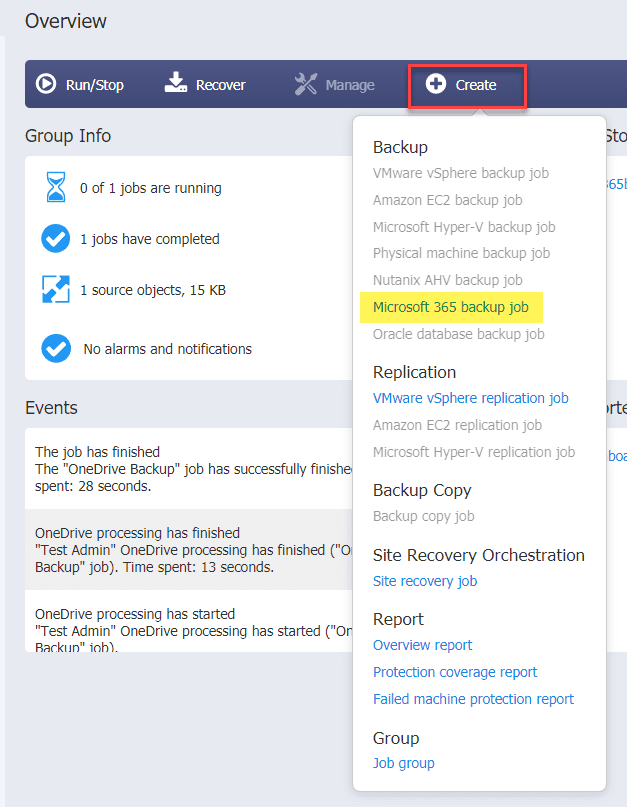627x807 pixels.
Task: Click the Overview page heading
Action: point(66,21)
